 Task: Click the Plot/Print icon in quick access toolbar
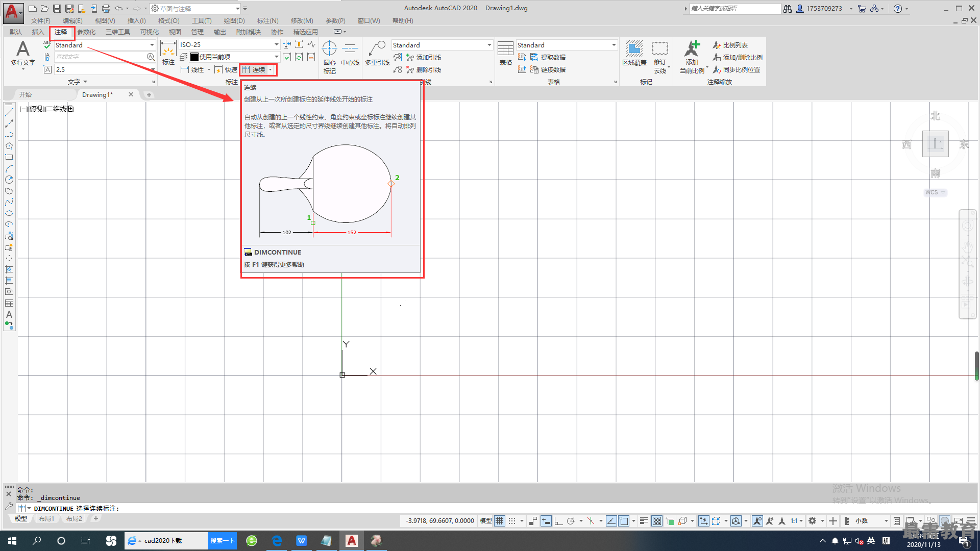(x=106, y=9)
